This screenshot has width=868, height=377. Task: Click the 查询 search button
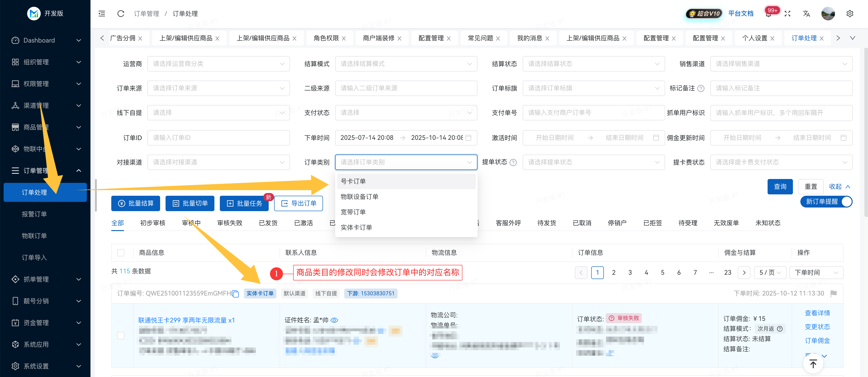(x=780, y=186)
